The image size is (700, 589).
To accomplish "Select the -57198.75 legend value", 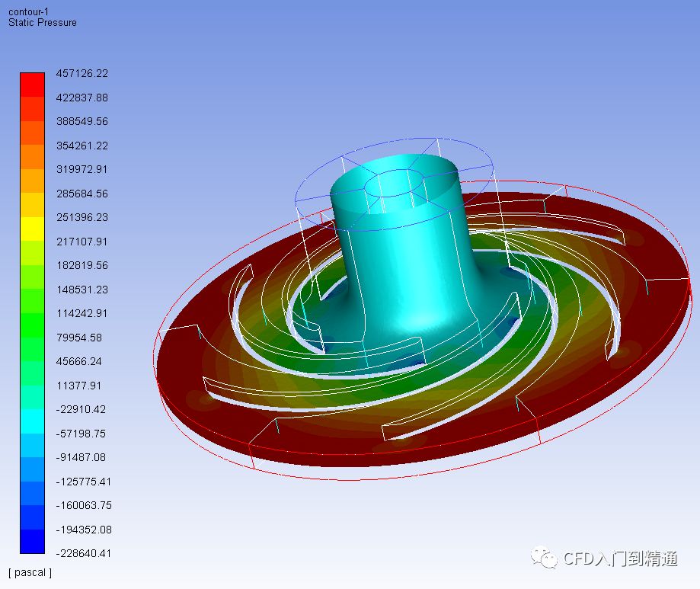I will 81,434.
